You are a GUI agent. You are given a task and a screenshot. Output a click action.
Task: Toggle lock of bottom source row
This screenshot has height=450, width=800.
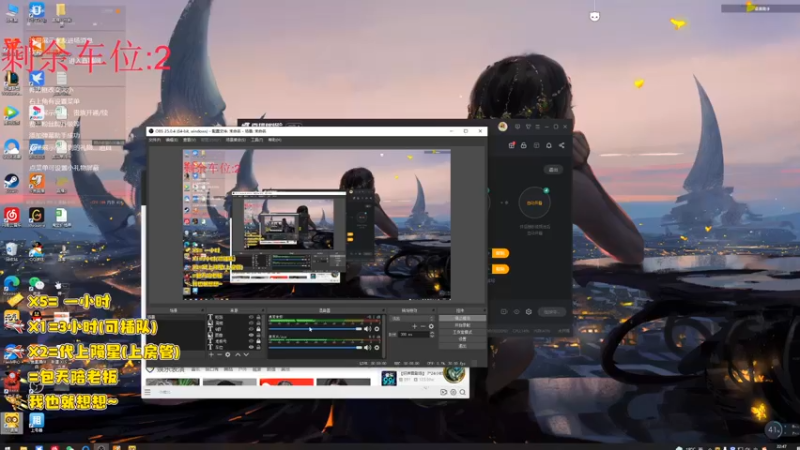[x=259, y=347]
